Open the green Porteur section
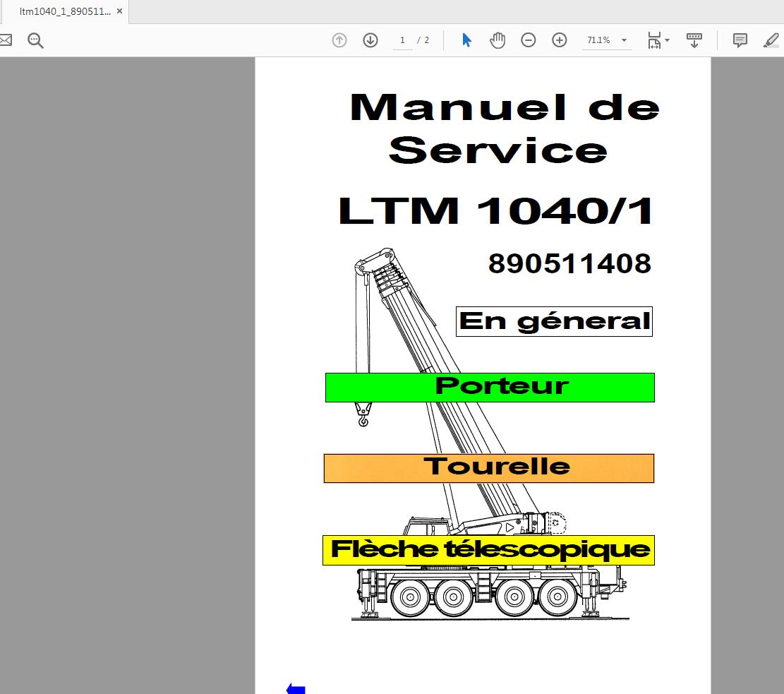784x694 pixels. coord(490,388)
